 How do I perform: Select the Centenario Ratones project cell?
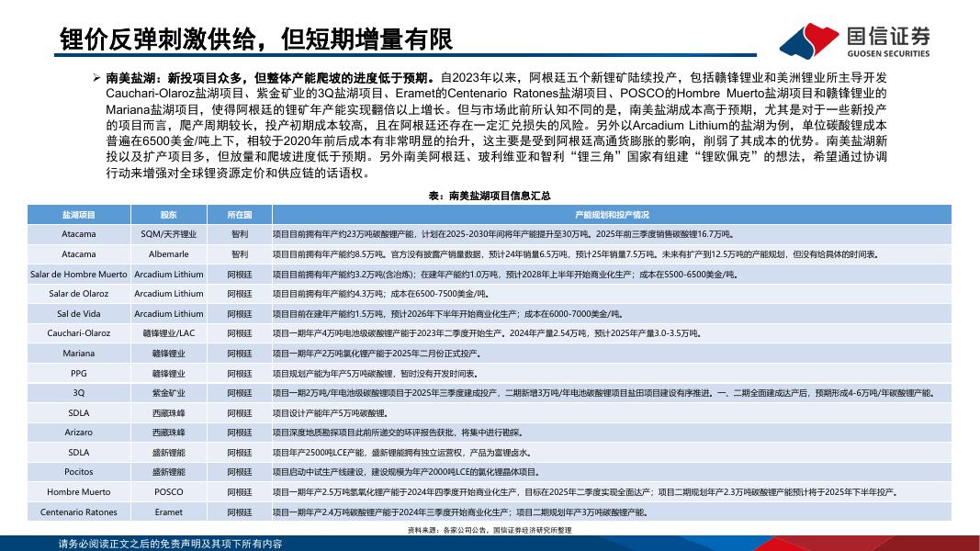tap(79, 512)
